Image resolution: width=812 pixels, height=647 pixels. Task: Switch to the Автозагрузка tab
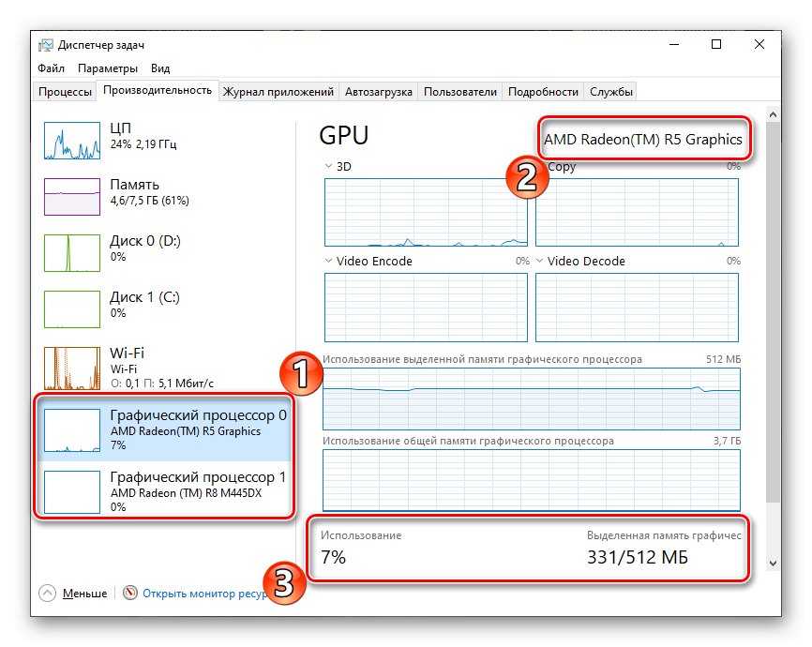pyautogui.click(x=379, y=92)
